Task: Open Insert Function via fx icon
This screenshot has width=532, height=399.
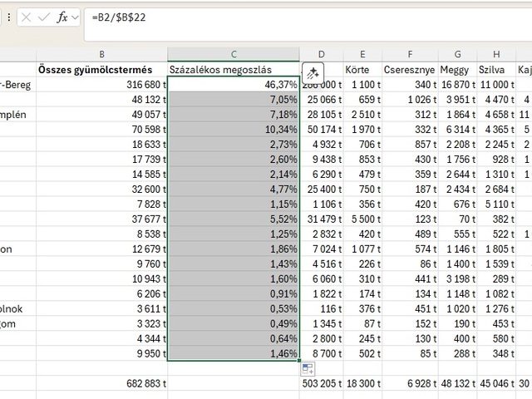Action: [x=62, y=17]
